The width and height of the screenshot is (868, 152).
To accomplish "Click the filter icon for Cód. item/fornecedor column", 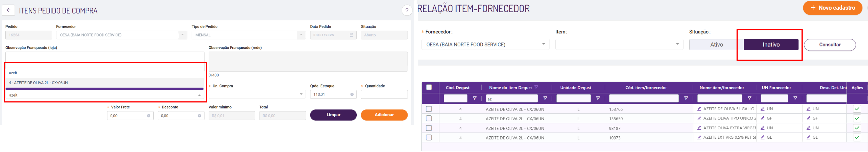I will [x=686, y=99].
